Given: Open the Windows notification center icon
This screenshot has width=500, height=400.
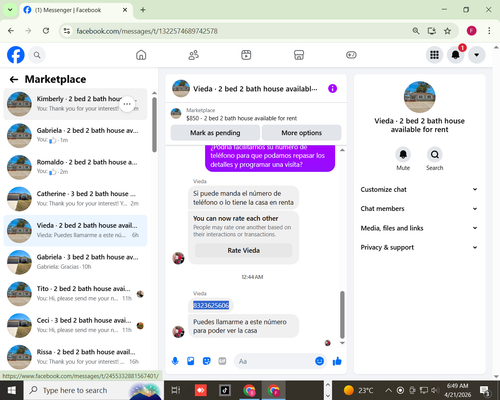Looking at the screenshot, I should [x=484, y=390].
